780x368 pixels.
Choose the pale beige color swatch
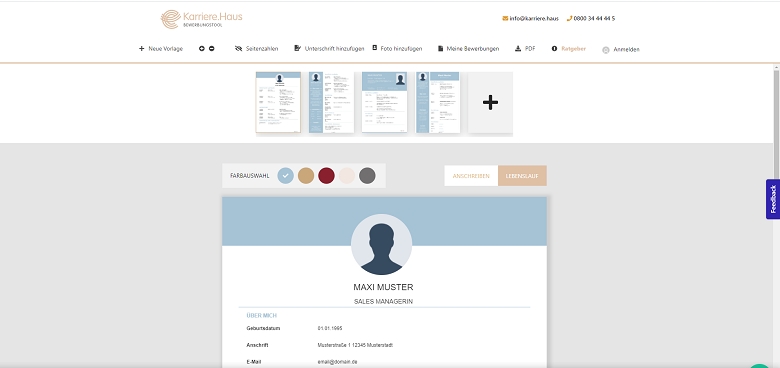tap(347, 176)
